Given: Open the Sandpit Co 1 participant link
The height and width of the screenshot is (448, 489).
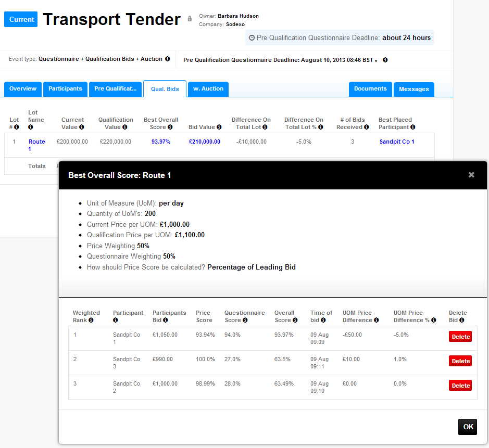Looking at the screenshot, I should [x=397, y=142].
